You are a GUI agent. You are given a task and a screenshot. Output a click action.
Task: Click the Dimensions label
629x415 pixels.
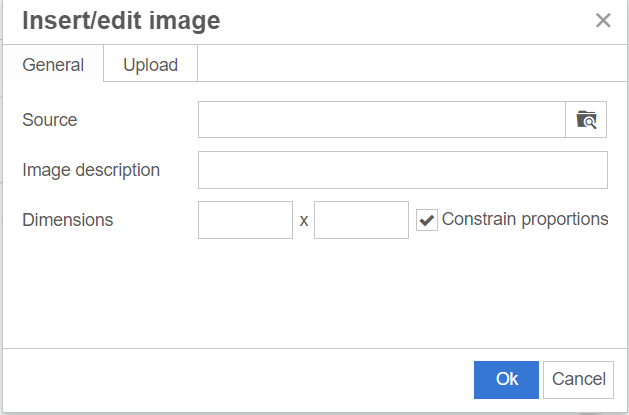[68, 220]
